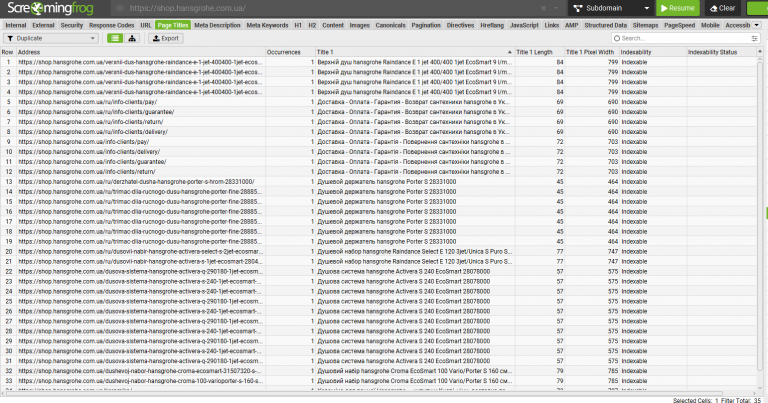Image resolution: width=768 pixels, height=403 pixels.
Task: Click the globe icon in URL bar
Action: [120, 8]
